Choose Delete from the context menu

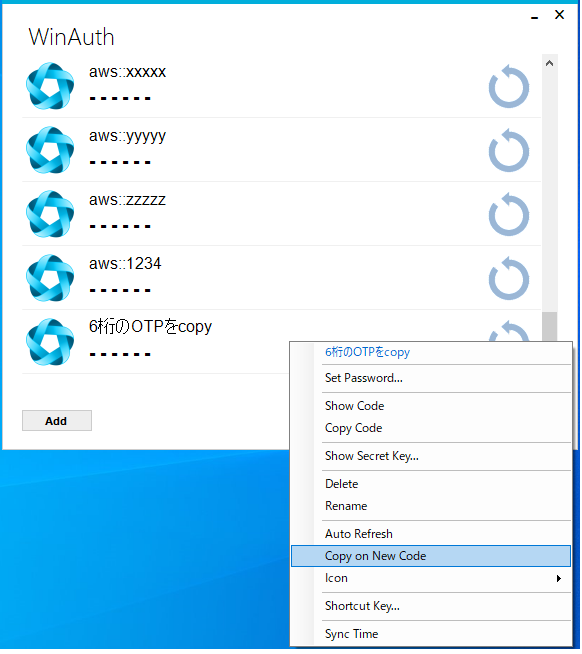coord(431,485)
